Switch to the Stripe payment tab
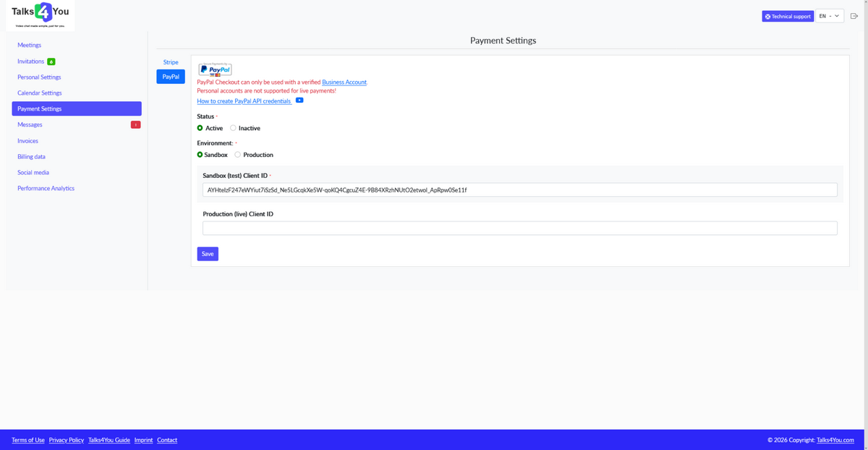The width and height of the screenshot is (868, 450). tap(171, 62)
